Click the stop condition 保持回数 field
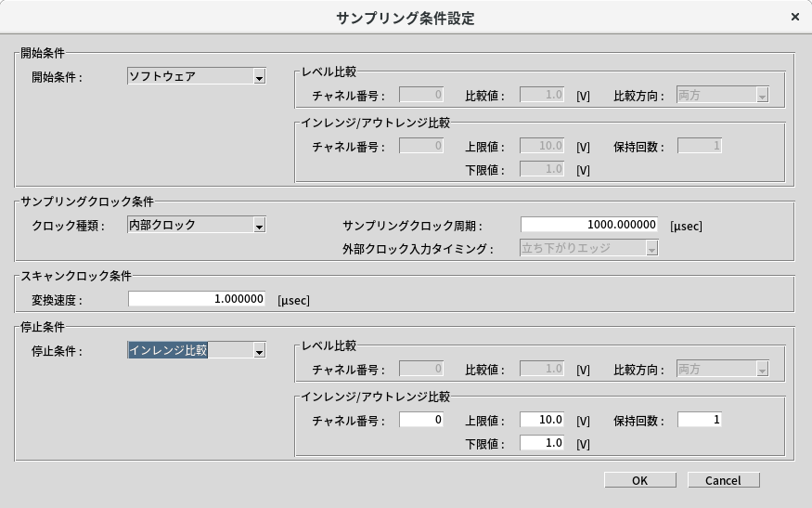The image size is (812, 508). pos(700,420)
